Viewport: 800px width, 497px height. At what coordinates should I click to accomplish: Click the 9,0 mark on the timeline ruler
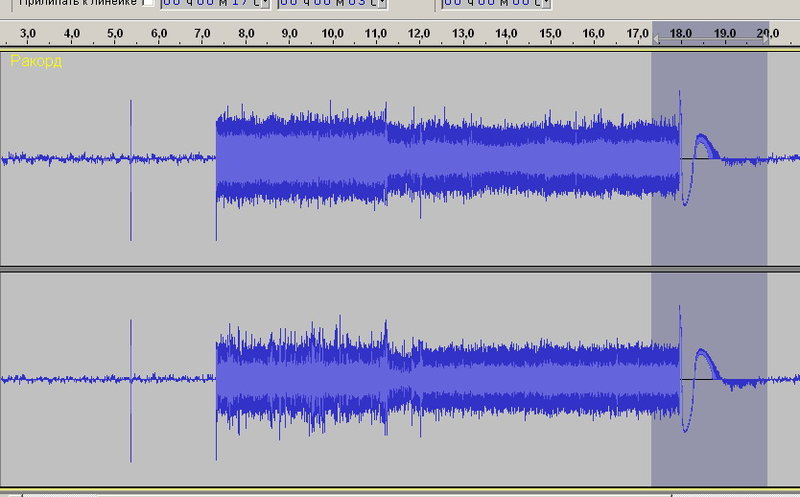coord(290,34)
